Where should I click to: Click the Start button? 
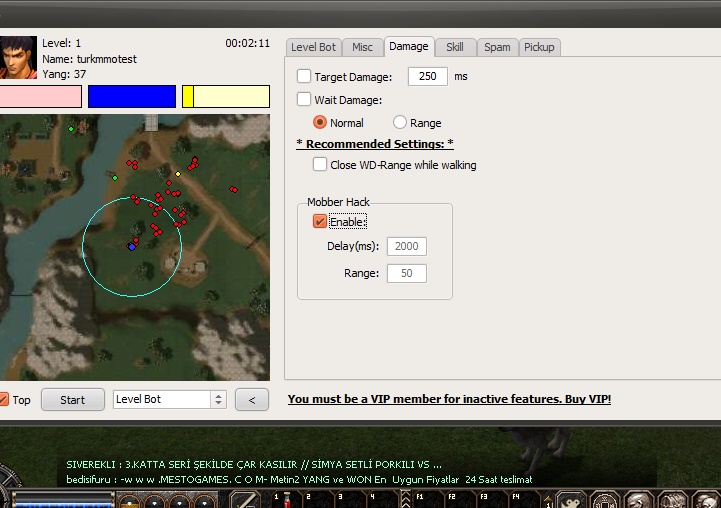click(x=73, y=400)
